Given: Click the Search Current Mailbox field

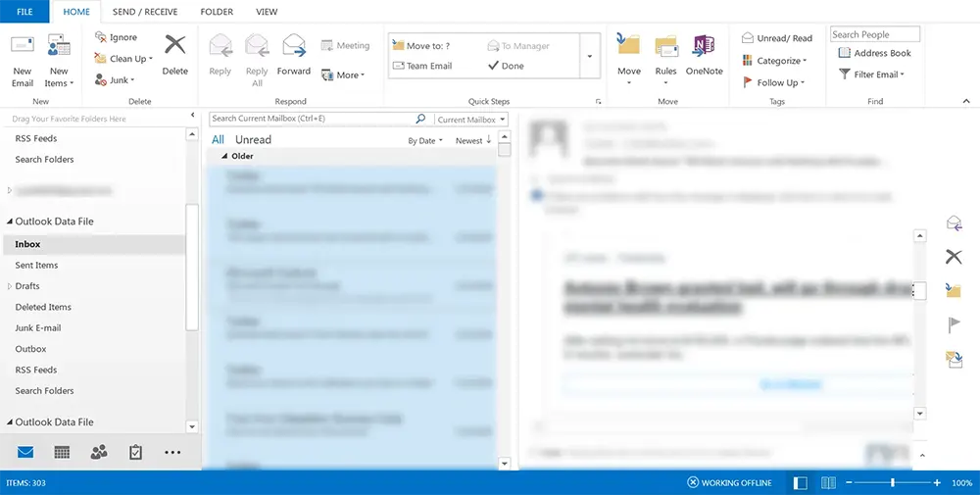Looking at the screenshot, I should point(312,119).
